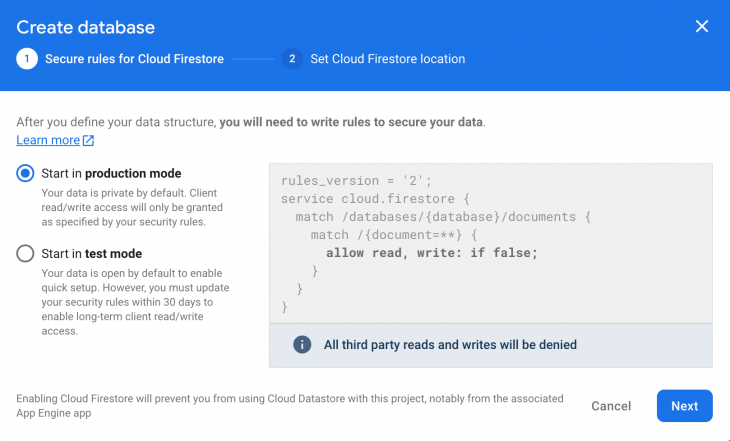Click the 'allow read, write: if false;' line
This screenshot has width=730, height=441.
click(x=432, y=253)
